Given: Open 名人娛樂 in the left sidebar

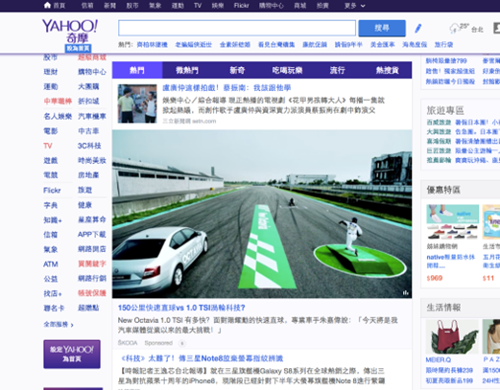Looking at the screenshot, I should 58,116.
